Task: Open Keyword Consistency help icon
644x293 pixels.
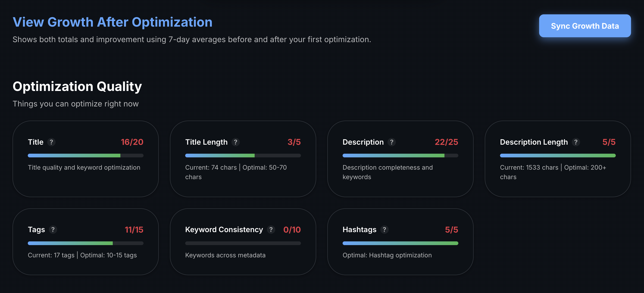Action: pyautogui.click(x=271, y=230)
